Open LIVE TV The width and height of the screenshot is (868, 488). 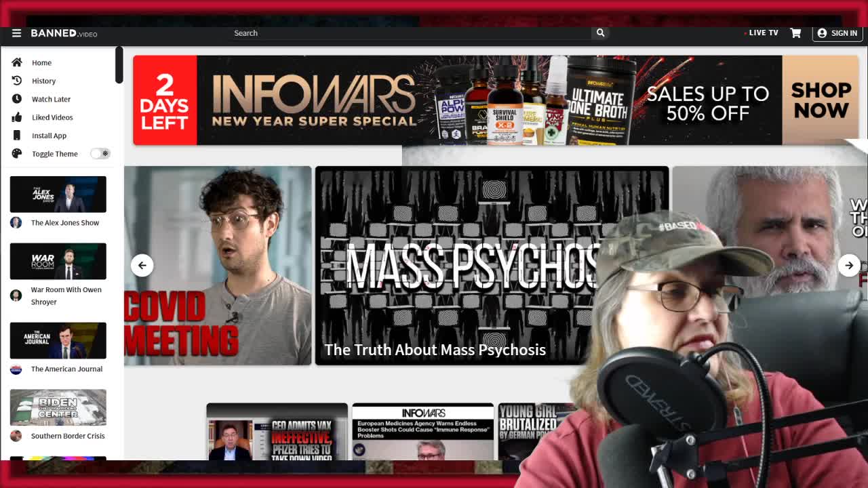(761, 33)
